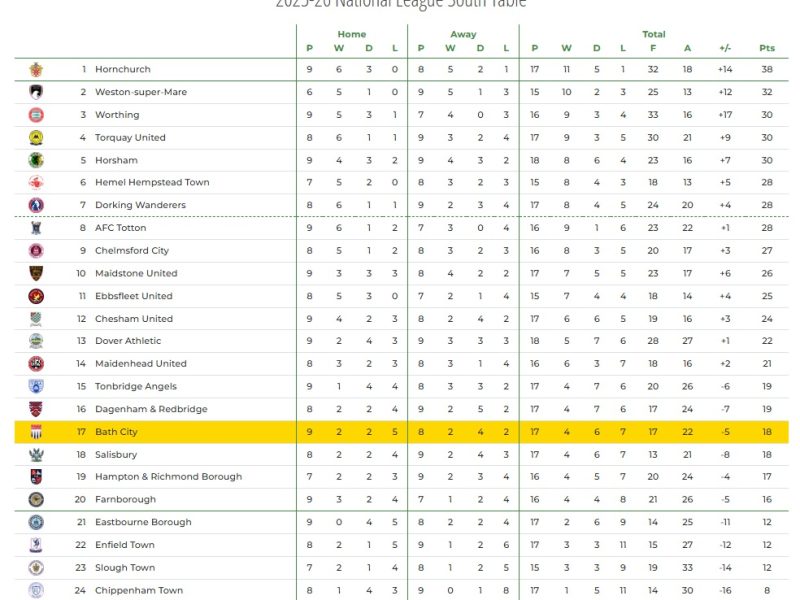Viewport: 800px width, 600px height.
Task: Click the Away column group header
Action: [x=463, y=34]
